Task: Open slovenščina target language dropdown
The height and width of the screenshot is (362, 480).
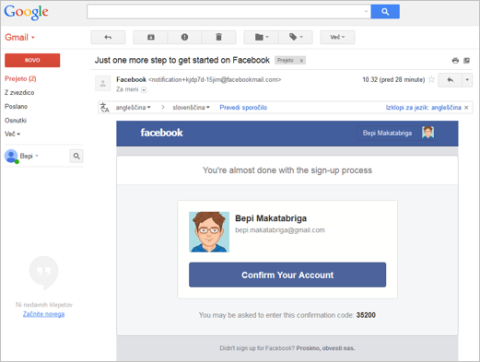Action: [191, 107]
